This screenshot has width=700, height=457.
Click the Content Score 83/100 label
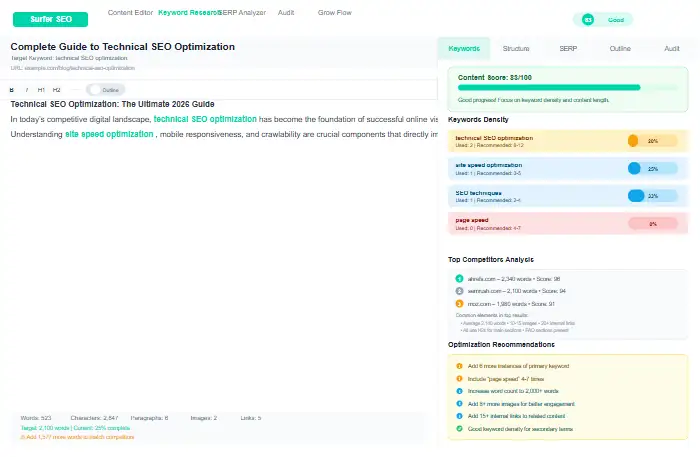(x=495, y=77)
